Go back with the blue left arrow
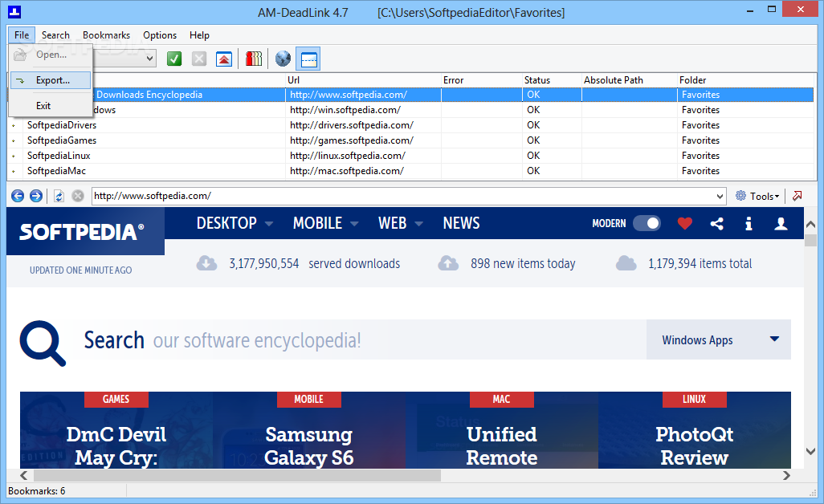The image size is (824, 504). [x=18, y=196]
